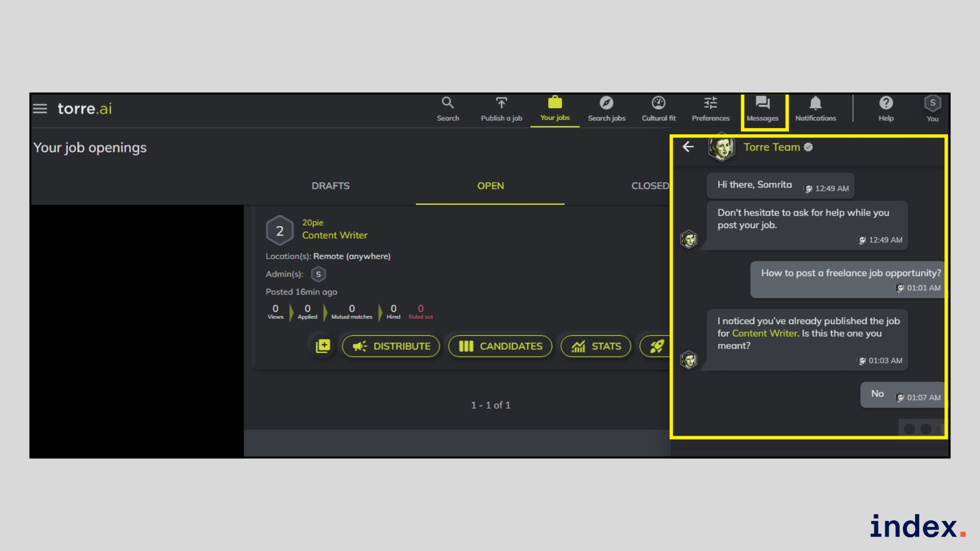980x551 pixels.
Task: Open Notifications bell icon
Action: [x=815, y=104]
